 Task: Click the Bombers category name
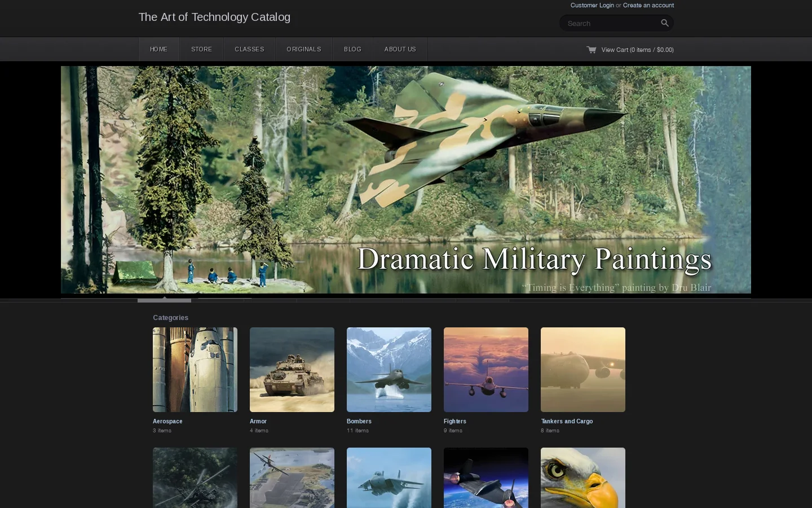coord(359,421)
